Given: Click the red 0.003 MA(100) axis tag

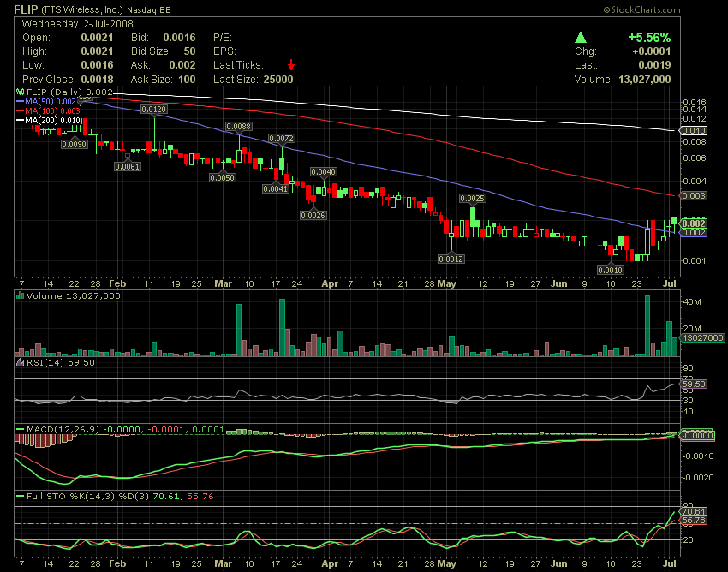Looking at the screenshot, I should [x=694, y=195].
